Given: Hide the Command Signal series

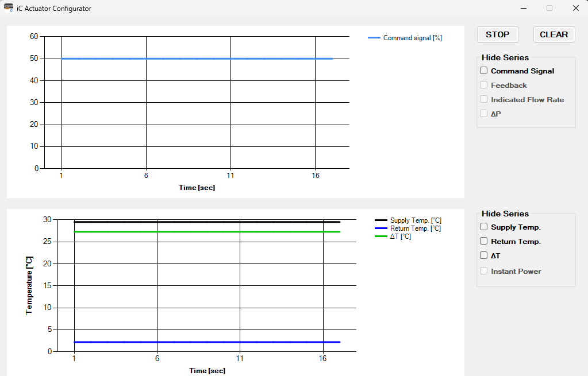Looking at the screenshot, I should click(483, 71).
